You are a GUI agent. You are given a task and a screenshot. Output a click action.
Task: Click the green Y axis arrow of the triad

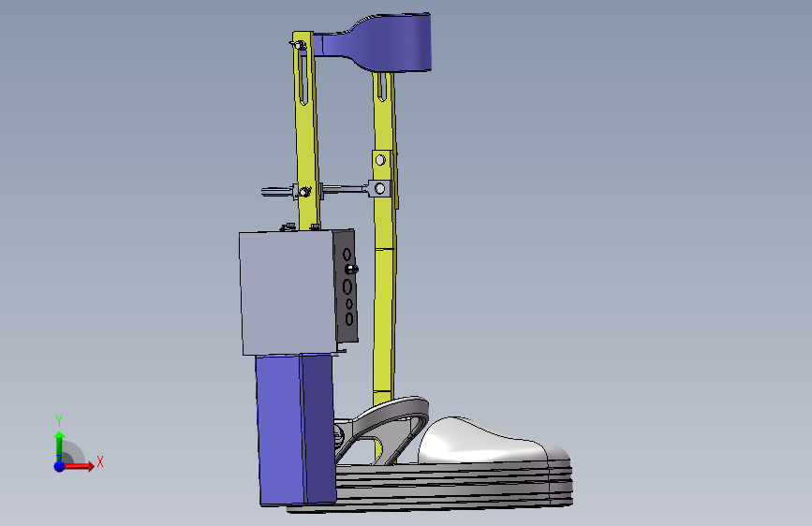59,446
